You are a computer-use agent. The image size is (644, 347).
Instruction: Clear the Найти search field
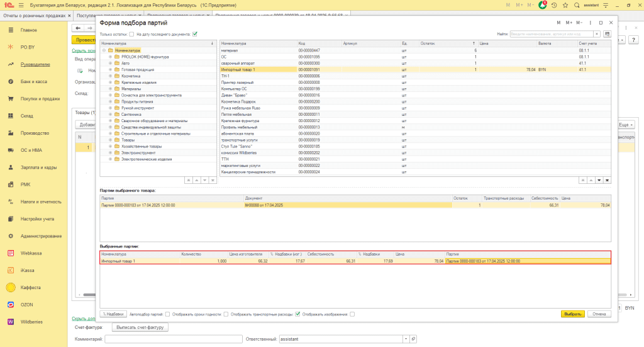pyautogui.click(x=597, y=34)
